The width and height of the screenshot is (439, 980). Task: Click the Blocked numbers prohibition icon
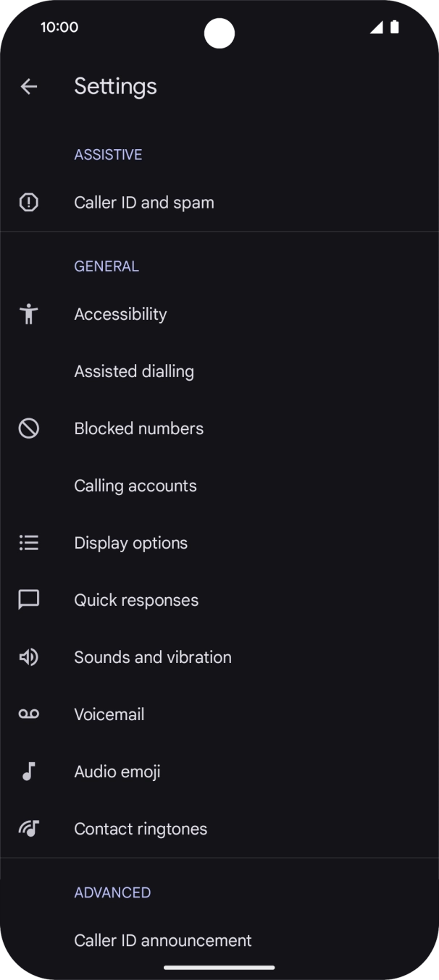tap(28, 428)
